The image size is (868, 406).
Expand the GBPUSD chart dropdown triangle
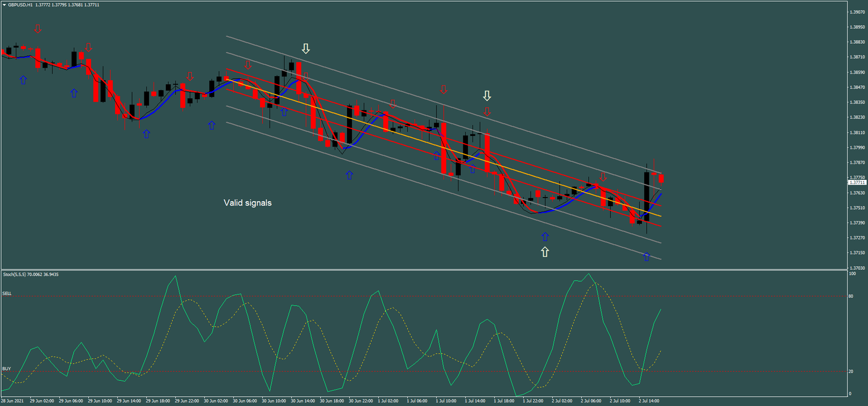[5, 5]
